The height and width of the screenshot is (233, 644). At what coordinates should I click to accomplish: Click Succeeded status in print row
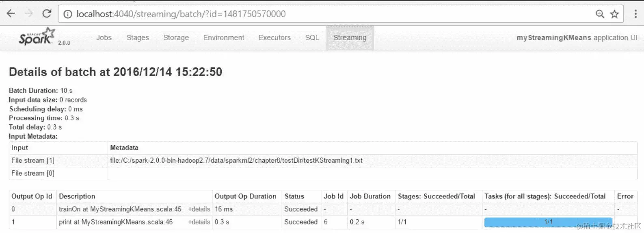(x=301, y=222)
